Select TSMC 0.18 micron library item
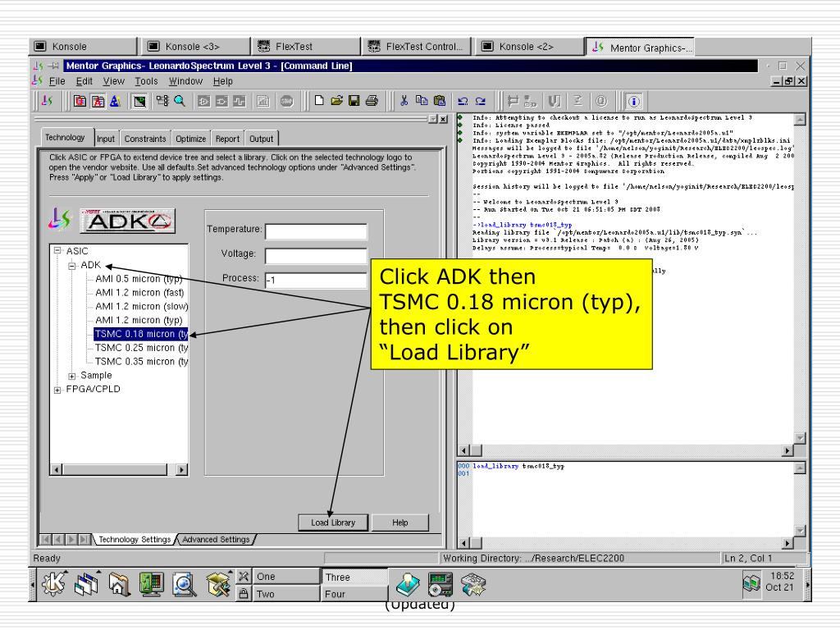 141,334
